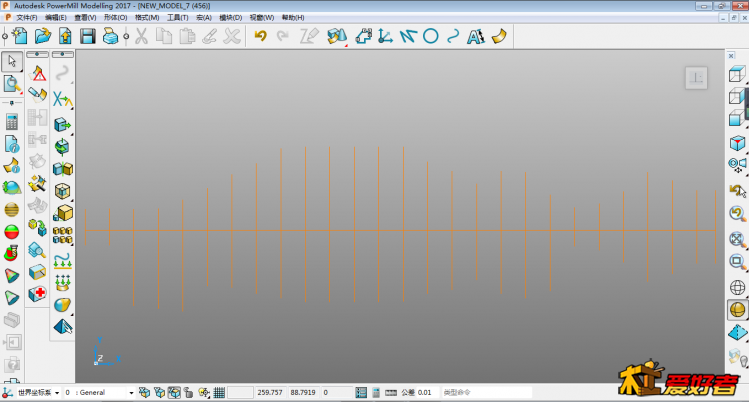The image size is (749, 402).
Task: Undo the last action
Action: click(x=260, y=36)
